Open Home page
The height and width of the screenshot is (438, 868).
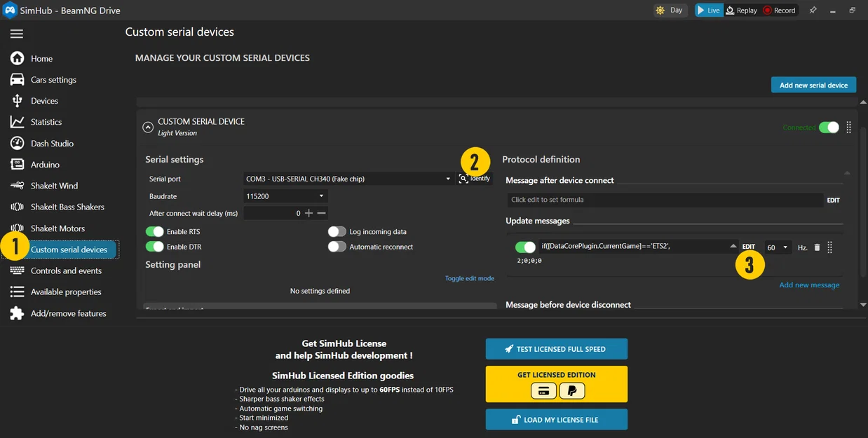pos(41,58)
